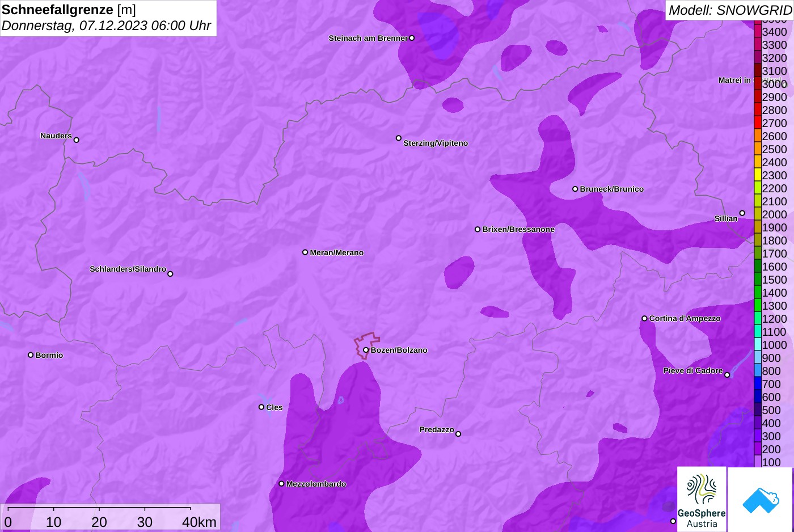This screenshot has width=794, height=532.
Task: Click the 'Mezzolombardo' label text
Action: [x=316, y=484]
